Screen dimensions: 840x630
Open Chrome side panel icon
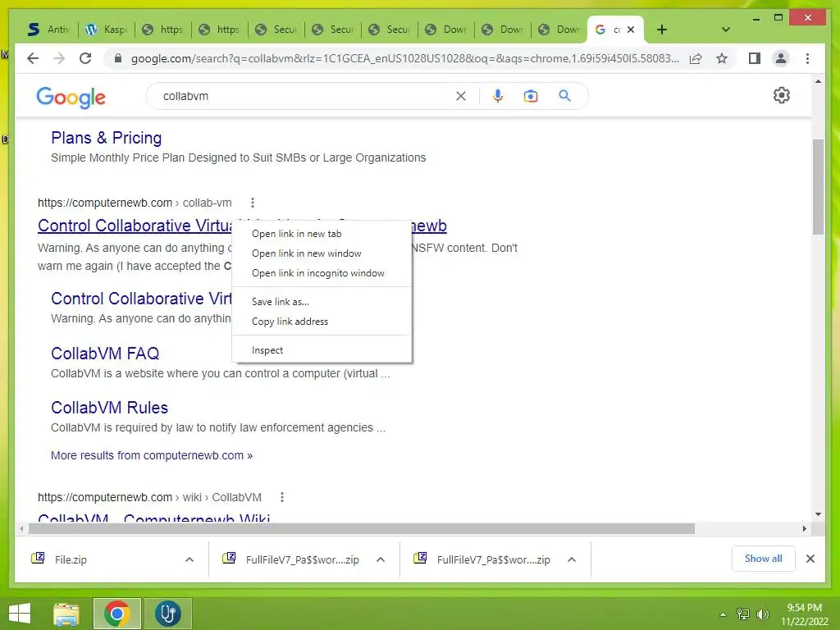(x=755, y=58)
